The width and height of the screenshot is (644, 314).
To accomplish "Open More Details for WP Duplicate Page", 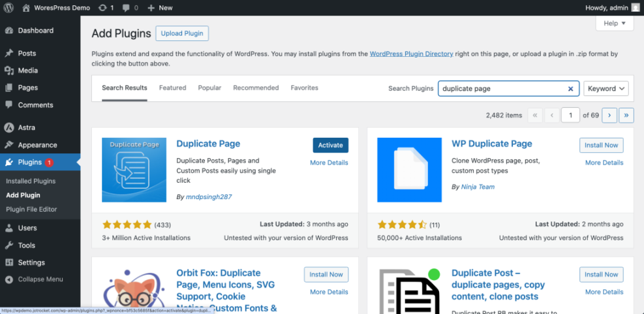I will [604, 163].
